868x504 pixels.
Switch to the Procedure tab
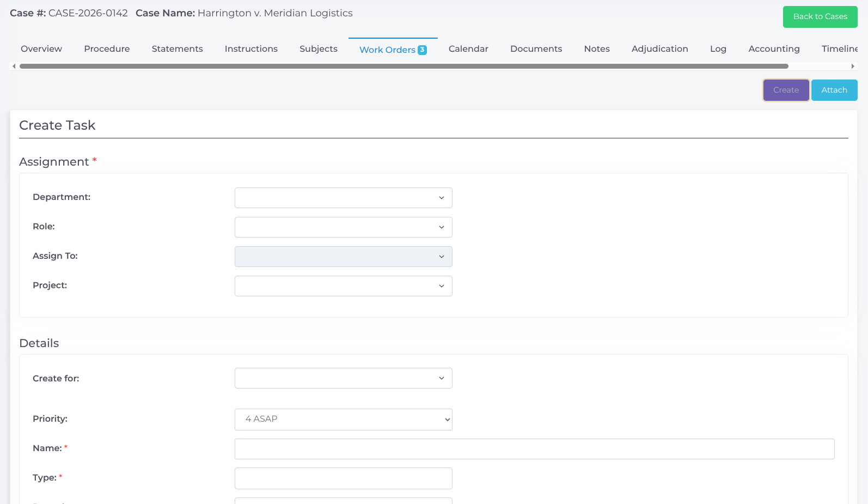pyautogui.click(x=107, y=49)
